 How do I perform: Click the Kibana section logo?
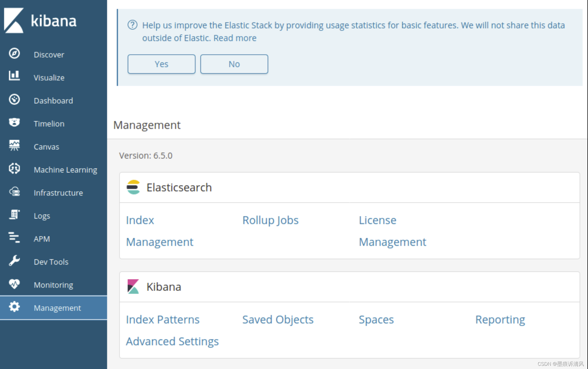(133, 287)
